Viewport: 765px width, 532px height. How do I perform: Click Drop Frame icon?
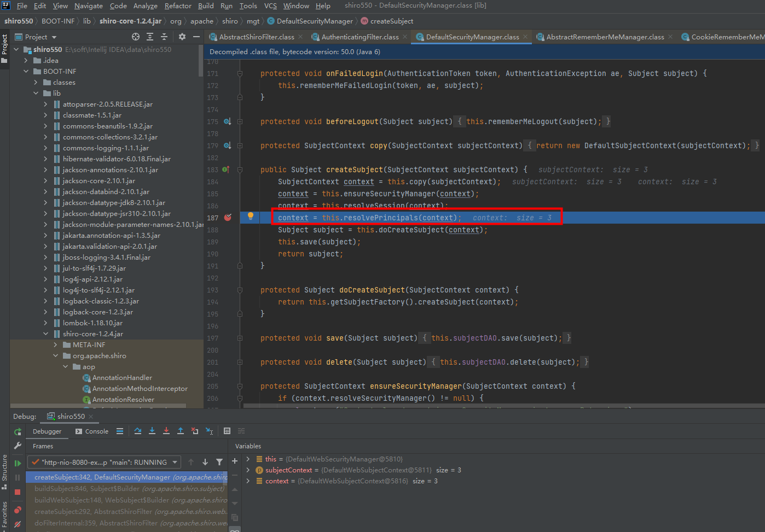[195, 431]
